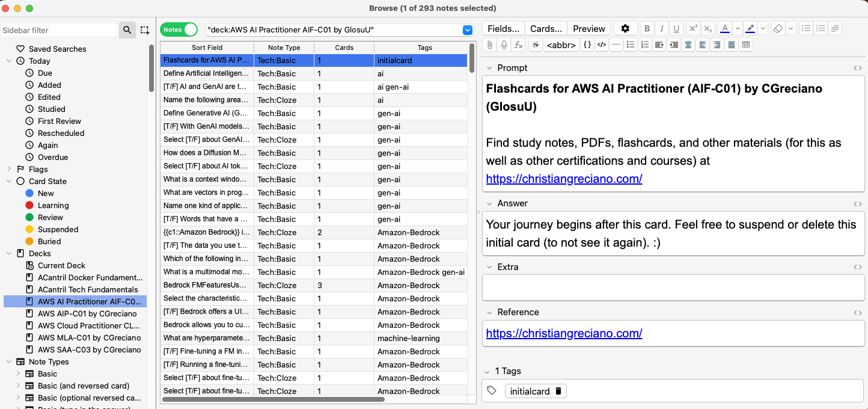This screenshot has width=868, height=409.
Task: Center align the text
Action: point(688,45)
